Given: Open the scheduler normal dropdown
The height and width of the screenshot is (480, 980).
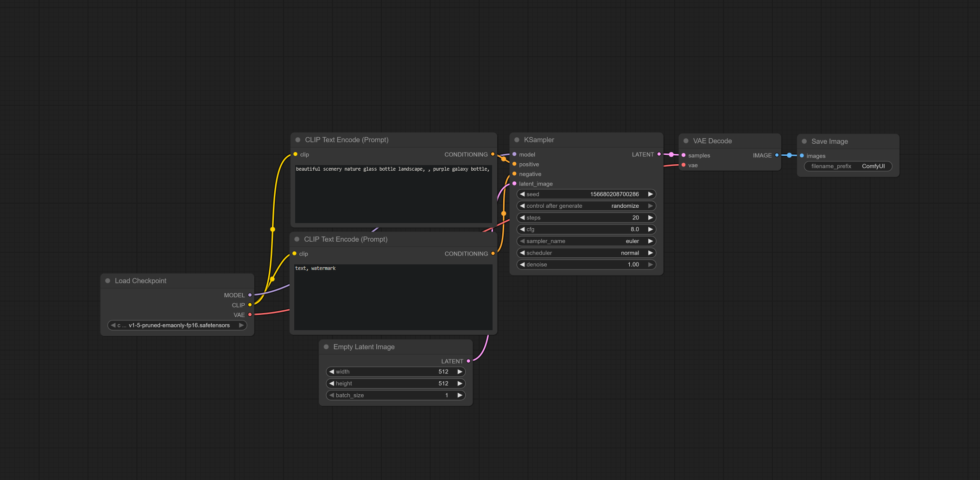Looking at the screenshot, I should pyautogui.click(x=586, y=253).
